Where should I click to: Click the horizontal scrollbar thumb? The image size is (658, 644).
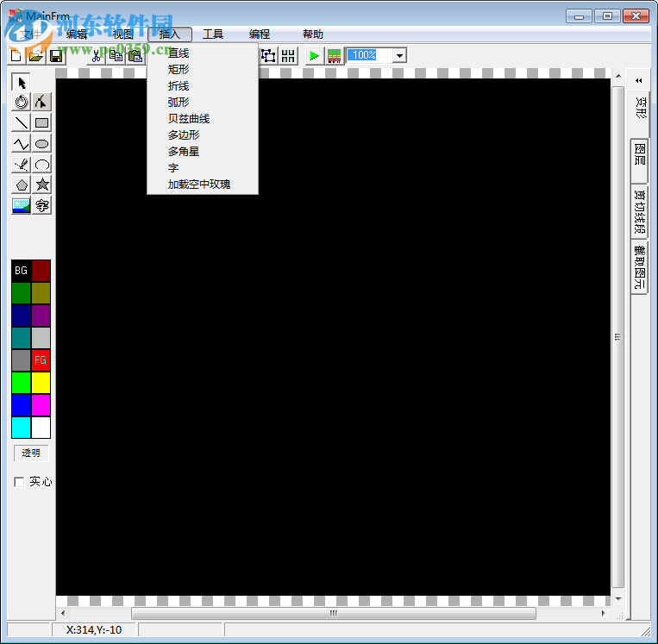pos(334,613)
